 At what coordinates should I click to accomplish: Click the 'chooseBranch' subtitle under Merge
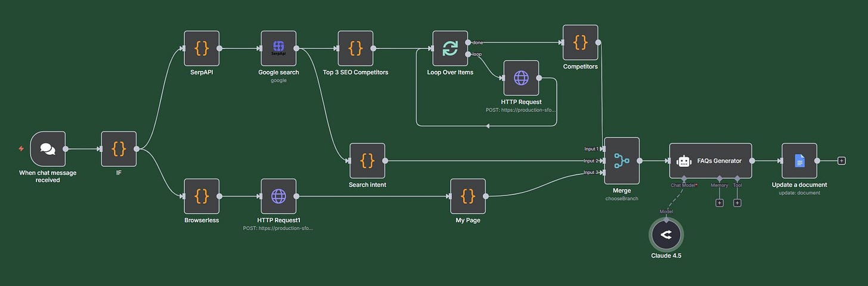(x=622, y=198)
